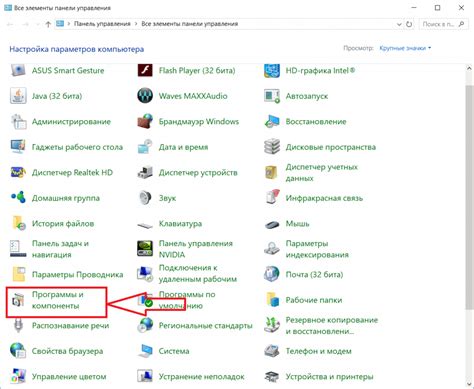Expand the chevron after Панель управления breadcrumb
Screen dimensions: 474x389
pos(136,24)
